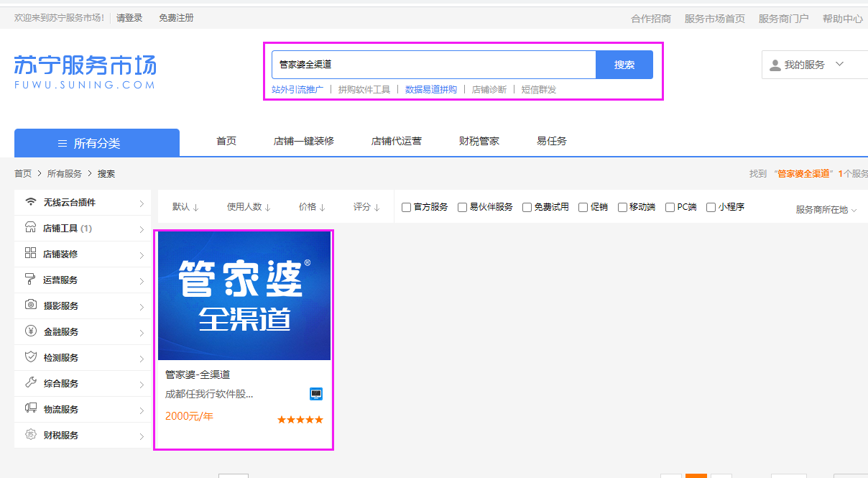The height and width of the screenshot is (478, 868).
Task: Click the 检测服务 shield icon
Action: [x=30, y=357]
